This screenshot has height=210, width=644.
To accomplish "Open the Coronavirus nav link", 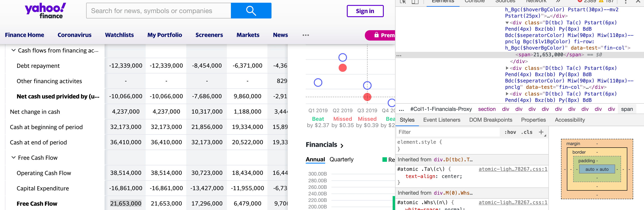I will tap(74, 35).
